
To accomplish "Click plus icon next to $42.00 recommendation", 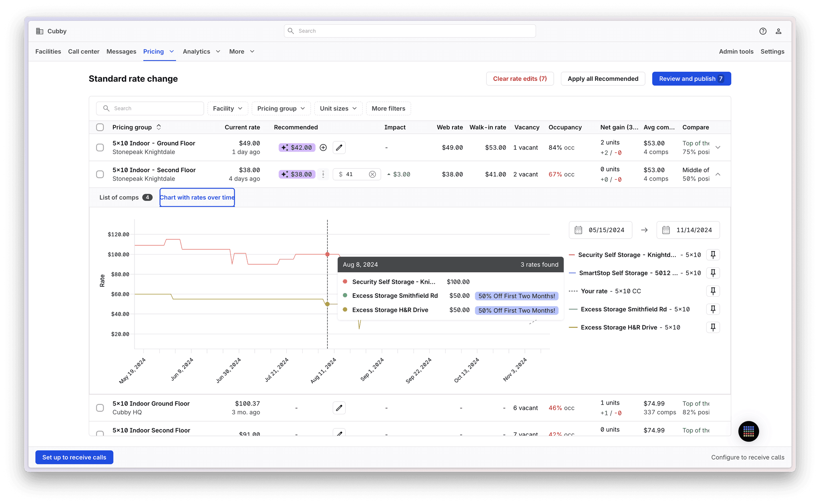I will 323,148.
